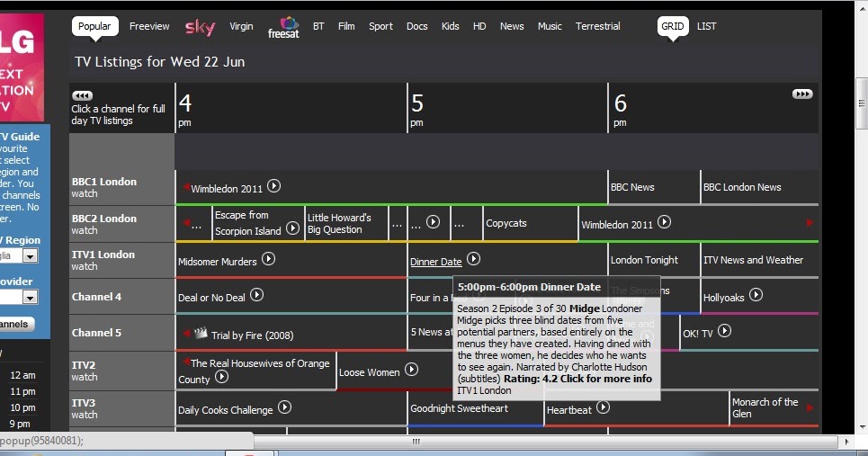Jump to 10 pm in time list

pos(22,407)
